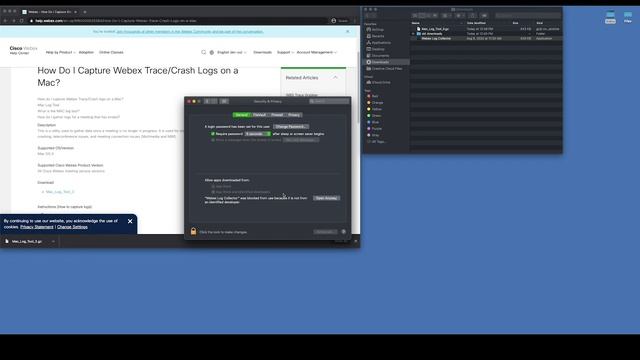Image resolution: width=640 pixels, height=360 pixels.
Task: Select the Red tag in Finder
Action: click(372, 96)
